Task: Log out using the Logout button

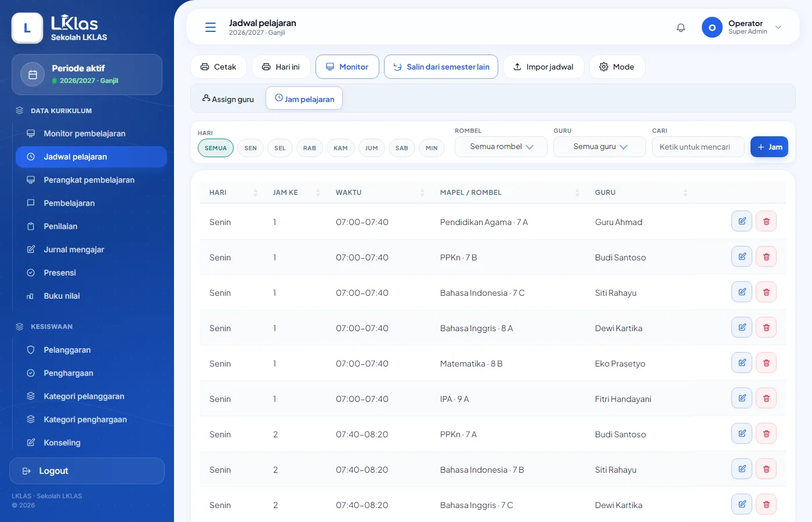Action: pos(87,471)
